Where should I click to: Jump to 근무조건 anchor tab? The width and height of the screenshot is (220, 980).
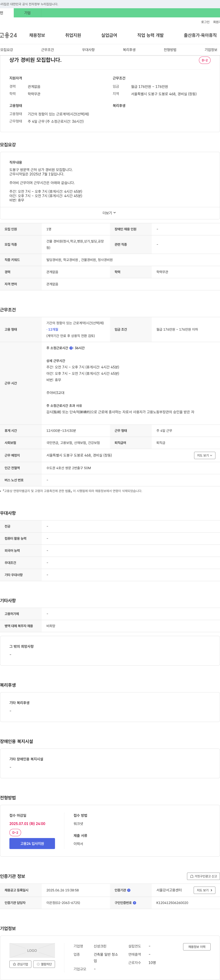[x=48, y=50]
